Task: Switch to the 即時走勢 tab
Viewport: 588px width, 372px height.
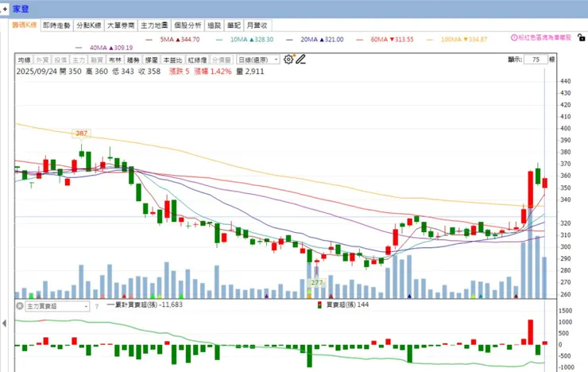Action: (56, 25)
